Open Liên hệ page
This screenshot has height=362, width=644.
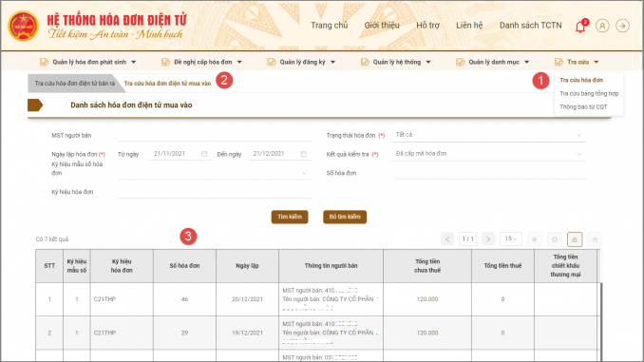point(469,26)
